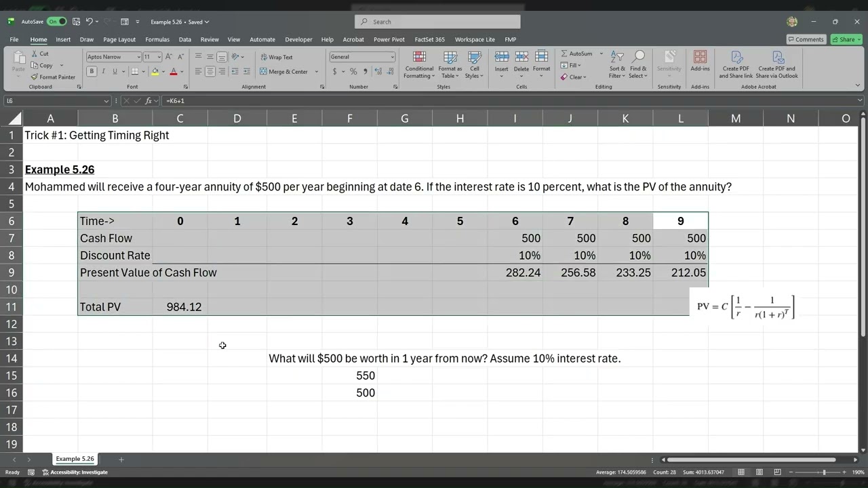Viewport: 868px width, 488px height.
Task: Click Increase Decimal icon
Action: [x=378, y=71]
